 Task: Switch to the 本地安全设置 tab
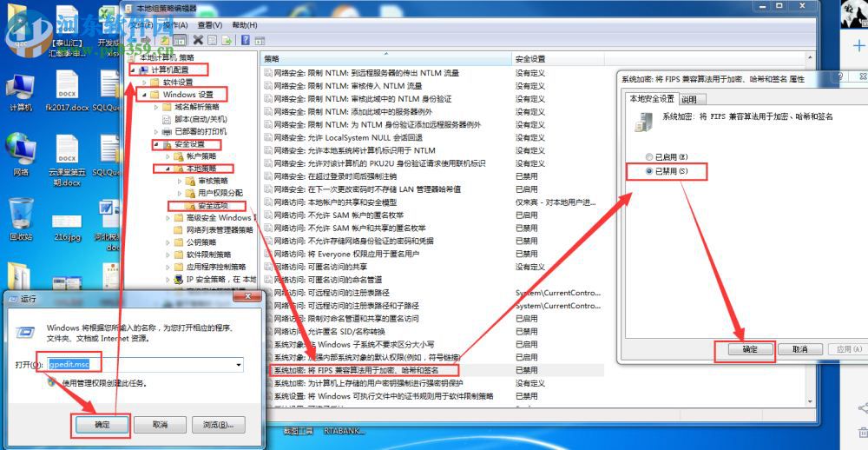[x=651, y=99]
